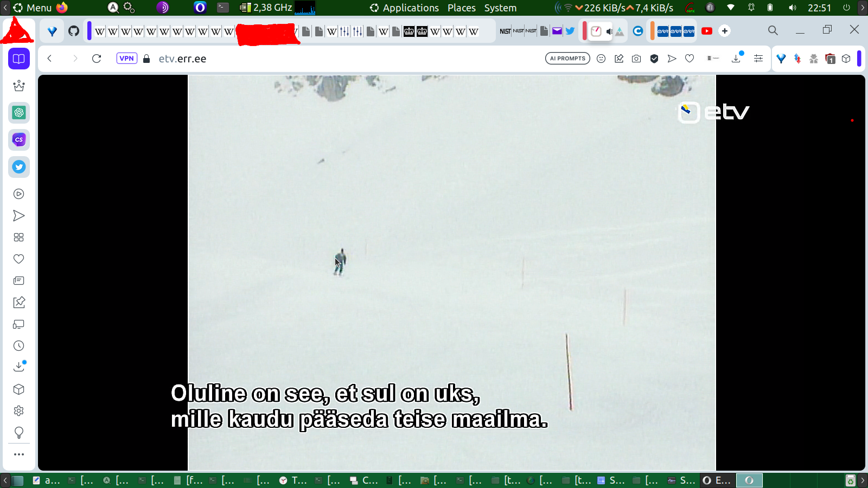Open the red extension with badge 1

click(830, 59)
